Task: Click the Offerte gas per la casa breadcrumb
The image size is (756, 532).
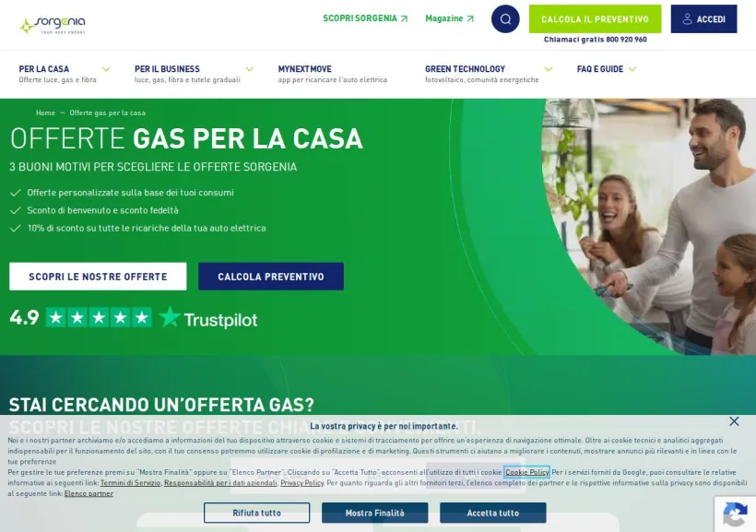Action: 108,112
